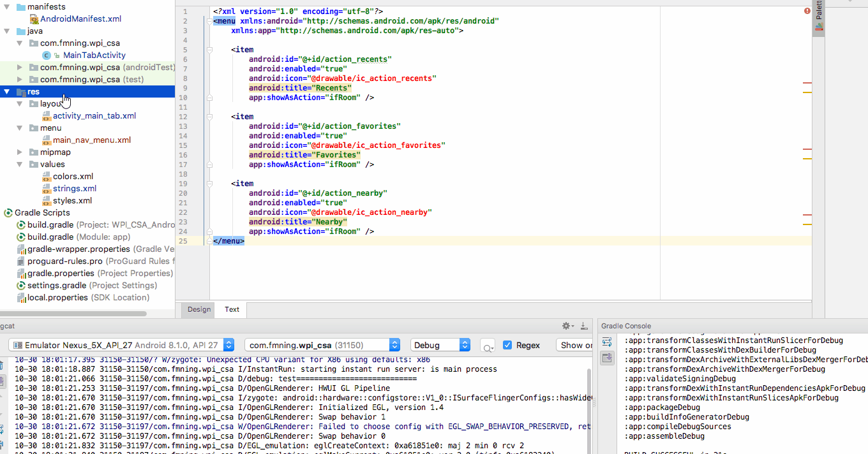Collapse the manifests folder arrow
The width and height of the screenshot is (868, 454).
click(7, 7)
